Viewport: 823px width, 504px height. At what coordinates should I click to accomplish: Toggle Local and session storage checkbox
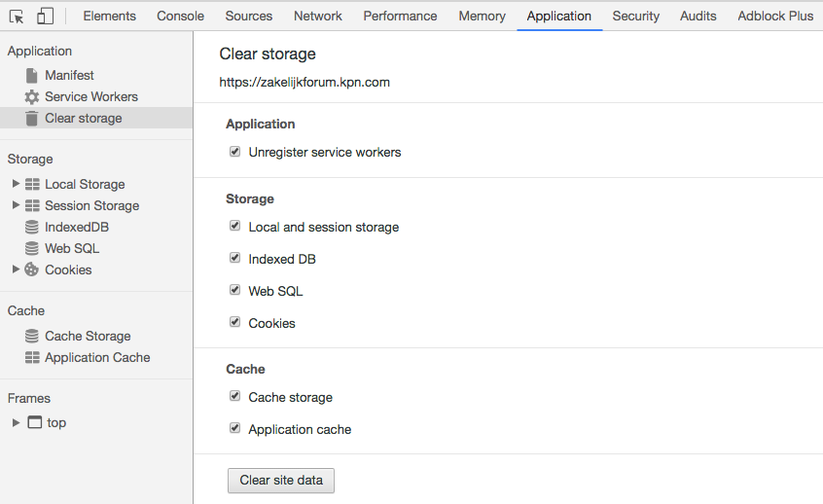coord(234,227)
